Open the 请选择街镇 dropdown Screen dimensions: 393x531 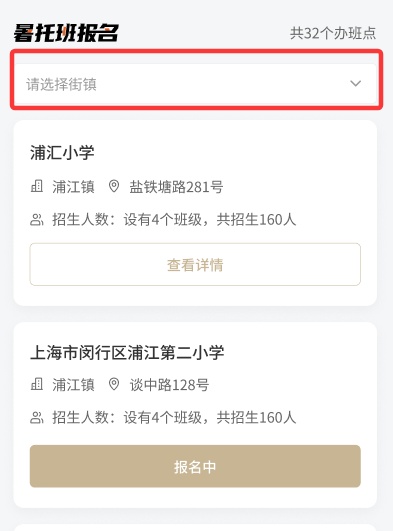[195, 84]
